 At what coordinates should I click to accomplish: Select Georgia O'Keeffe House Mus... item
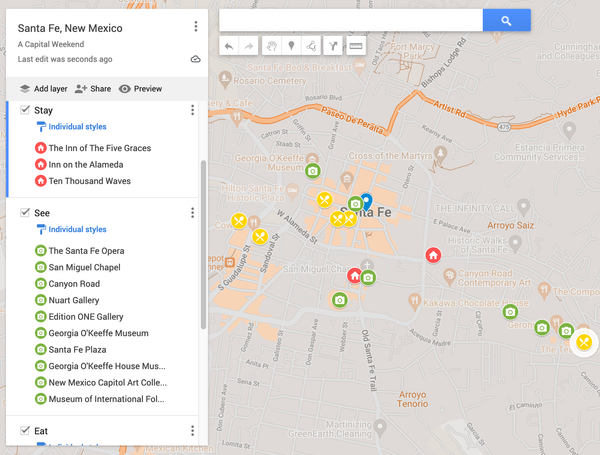[x=107, y=366]
